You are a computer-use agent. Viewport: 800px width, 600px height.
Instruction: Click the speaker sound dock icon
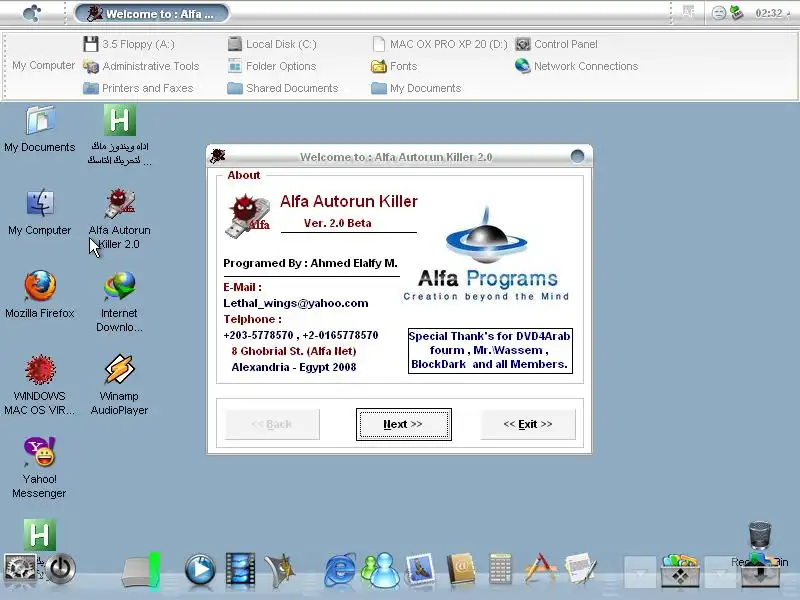point(280,569)
